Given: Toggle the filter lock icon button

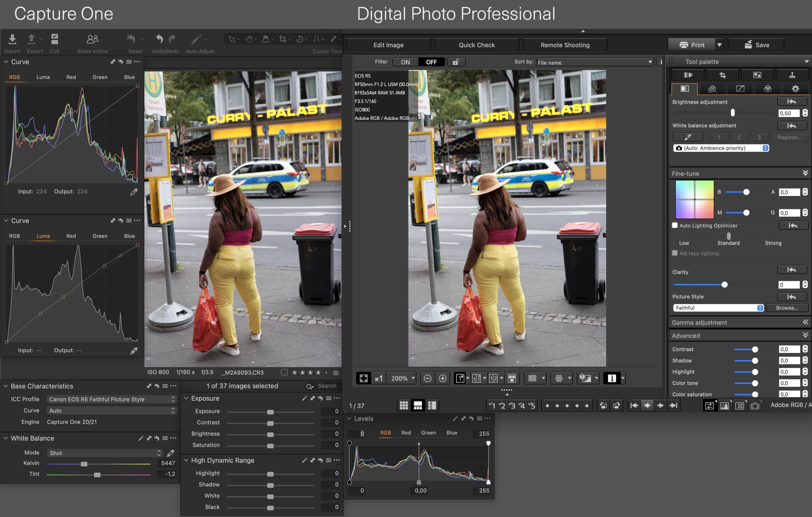Looking at the screenshot, I should pyautogui.click(x=456, y=62).
